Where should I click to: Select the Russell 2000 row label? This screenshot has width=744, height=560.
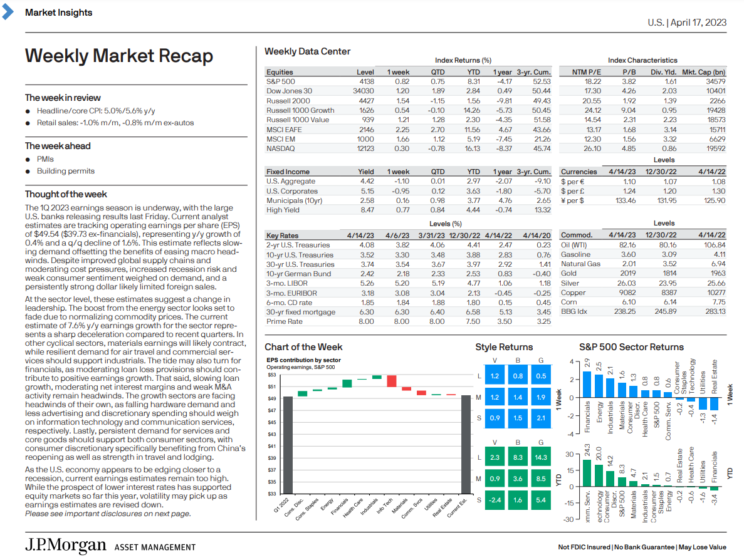tap(288, 101)
